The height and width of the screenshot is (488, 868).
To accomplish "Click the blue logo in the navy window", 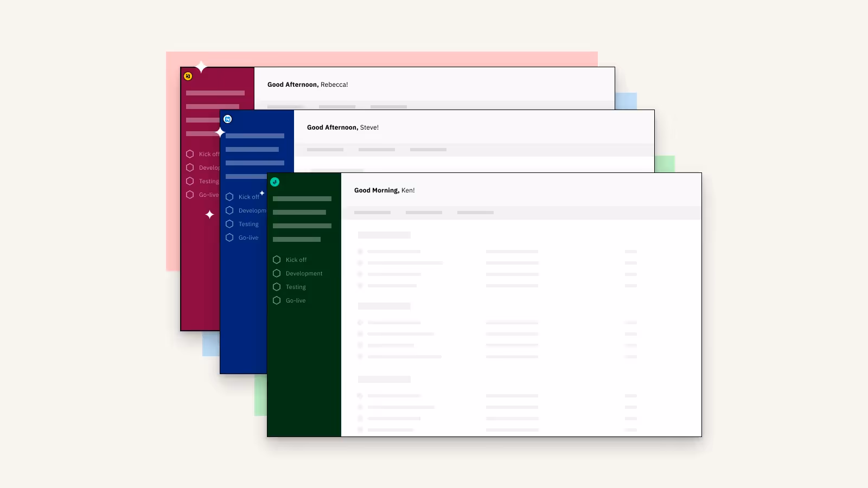I will [228, 119].
